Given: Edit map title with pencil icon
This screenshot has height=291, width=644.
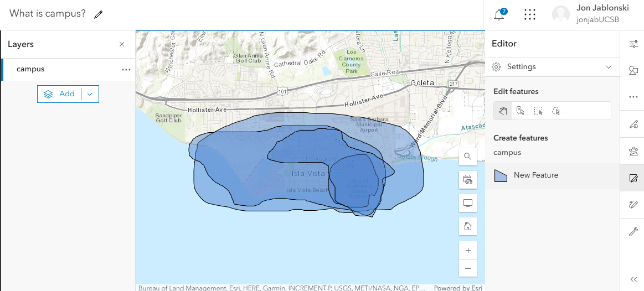Looking at the screenshot, I should pos(99,14).
